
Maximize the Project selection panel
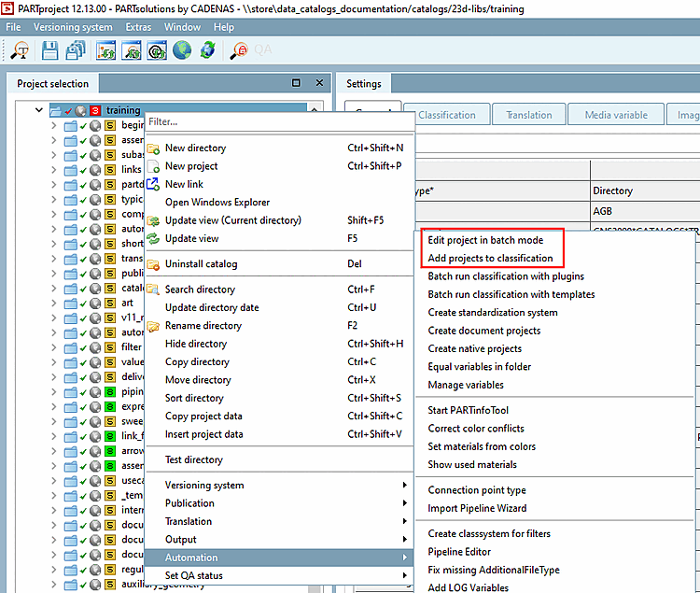click(x=296, y=82)
